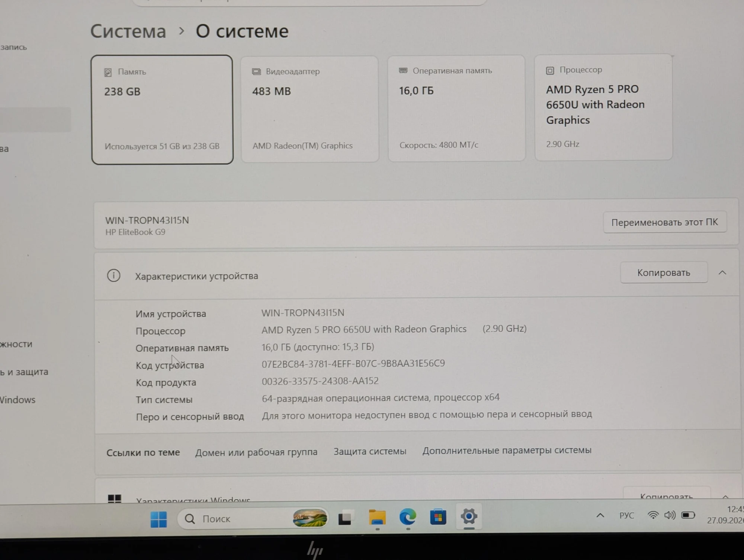The width and height of the screenshot is (744, 560).
Task: Click the 64-разрядная операционная система value
Action: tap(381, 398)
